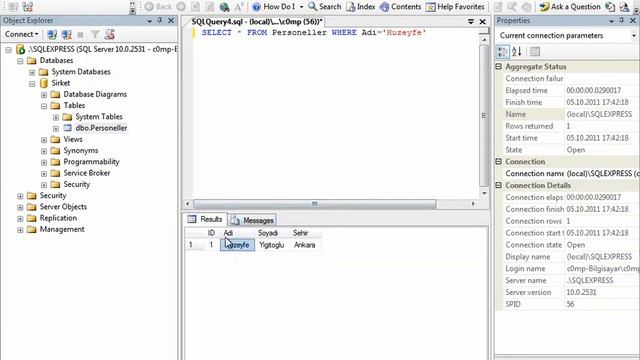Click the Connect Object Explorer icon
The width and height of the screenshot is (640, 360).
tap(52, 35)
